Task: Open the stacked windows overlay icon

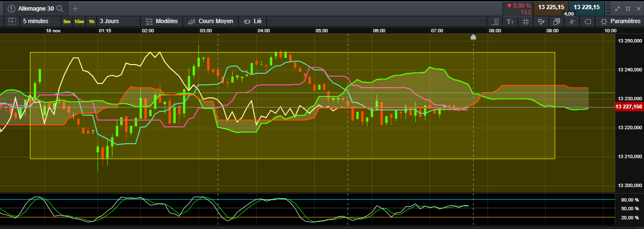Action: pyautogui.click(x=556, y=22)
